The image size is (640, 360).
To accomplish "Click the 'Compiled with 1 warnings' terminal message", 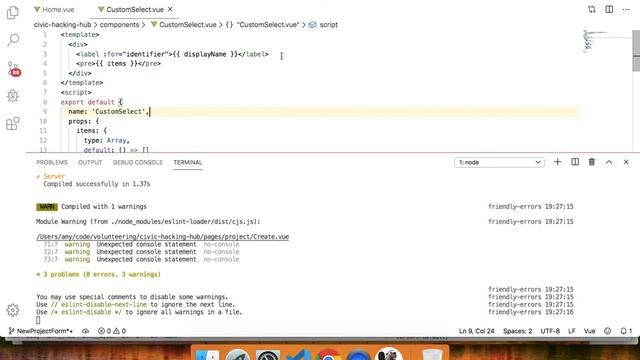I will (x=104, y=207).
